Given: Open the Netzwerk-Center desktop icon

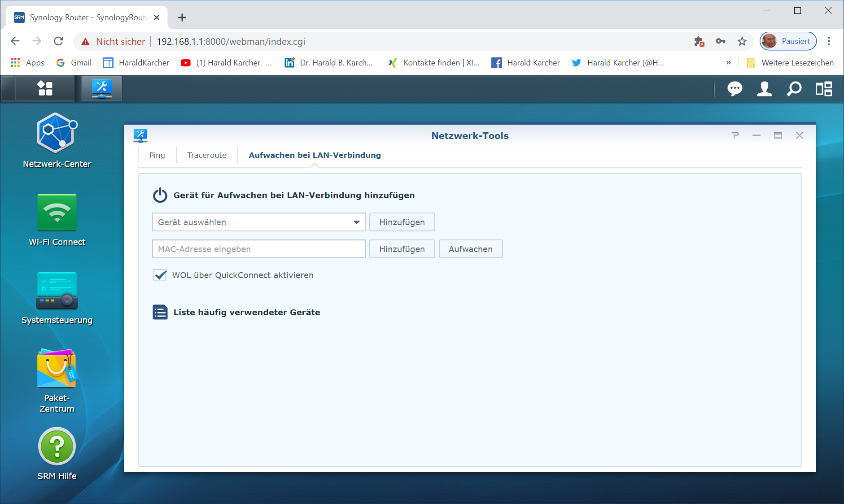Looking at the screenshot, I should pos(57,134).
